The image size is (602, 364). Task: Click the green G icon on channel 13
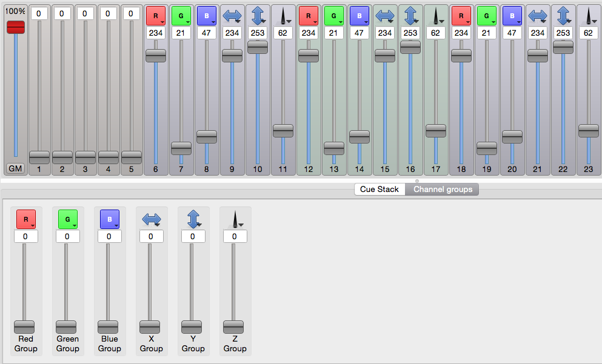(x=334, y=16)
